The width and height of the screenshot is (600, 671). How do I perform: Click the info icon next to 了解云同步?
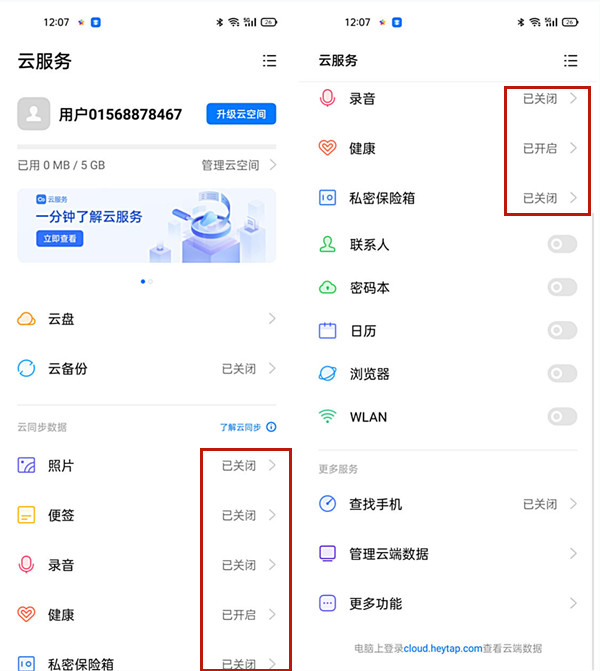click(271, 427)
